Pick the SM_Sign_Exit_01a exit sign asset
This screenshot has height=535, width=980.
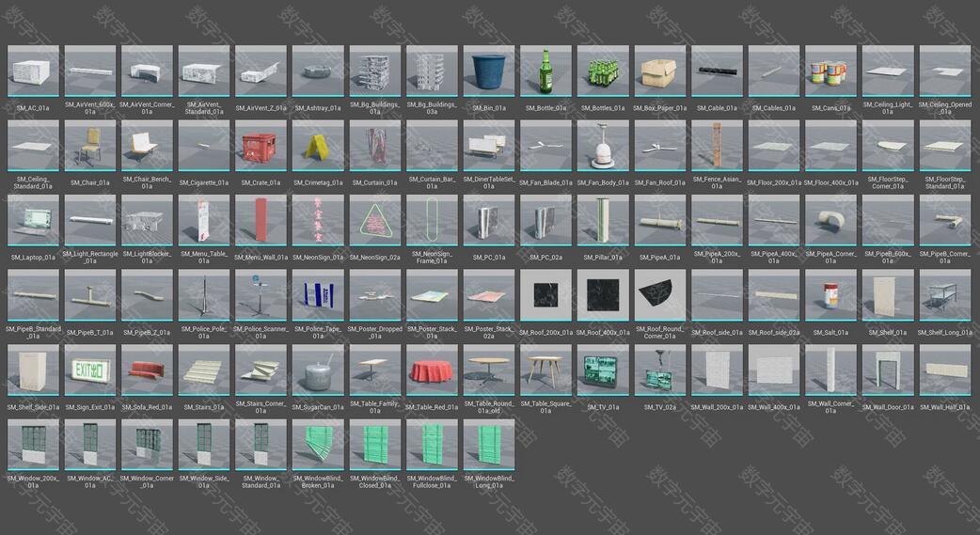click(90, 370)
